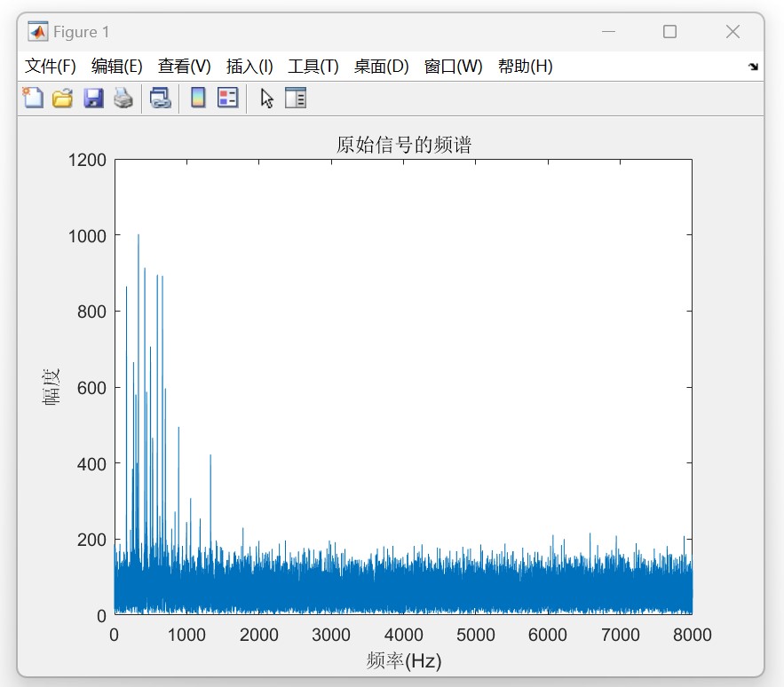The width and height of the screenshot is (784, 687).
Task: Click the x-axis tick label 8000
Action: (692, 635)
